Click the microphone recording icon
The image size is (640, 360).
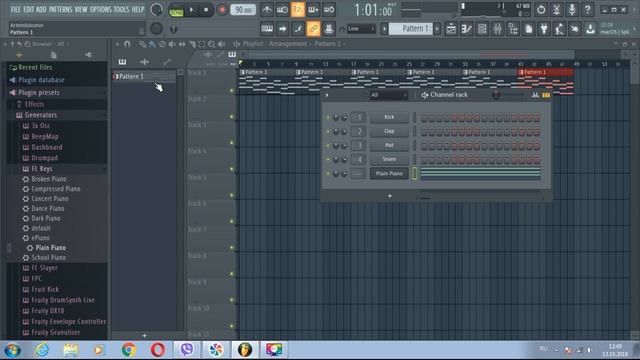[x=572, y=10]
